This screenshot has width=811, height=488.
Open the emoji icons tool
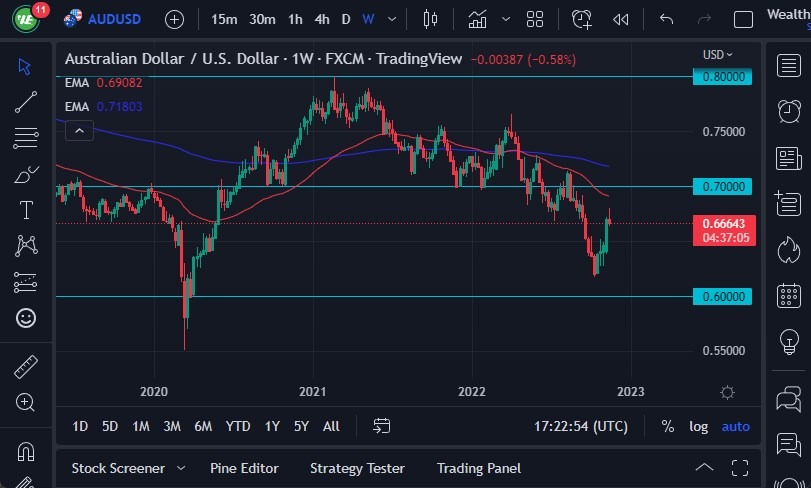pyautogui.click(x=26, y=318)
